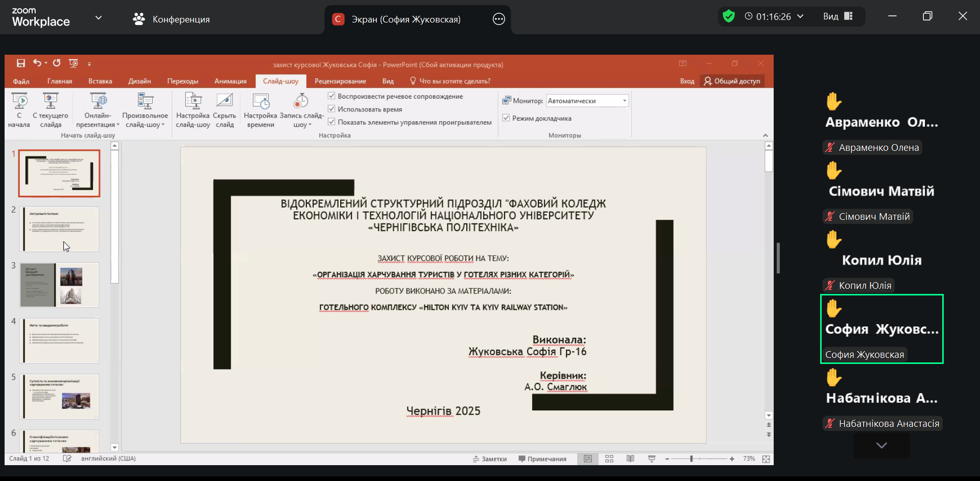Expand more participants chevron below video list
The width and height of the screenshot is (980, 481).
tap(881, 445)
